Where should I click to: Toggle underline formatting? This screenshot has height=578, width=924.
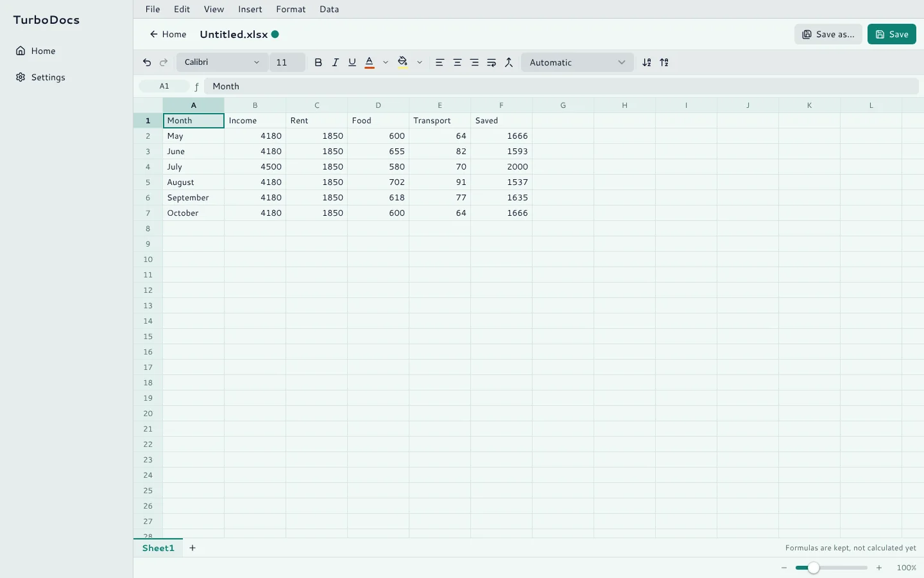coord(352,62)
